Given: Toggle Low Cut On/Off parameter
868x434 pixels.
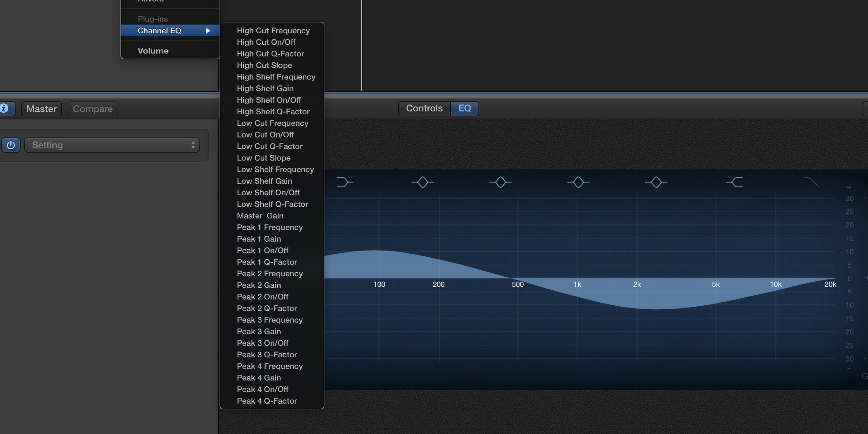Looking at the screenshot, I should tap(265, 135).
